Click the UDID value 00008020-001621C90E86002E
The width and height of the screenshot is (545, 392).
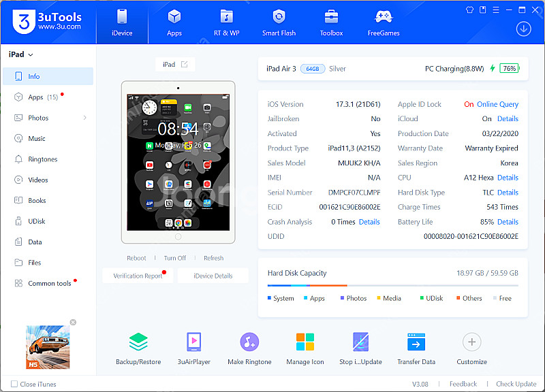click(x=471, y=236)
